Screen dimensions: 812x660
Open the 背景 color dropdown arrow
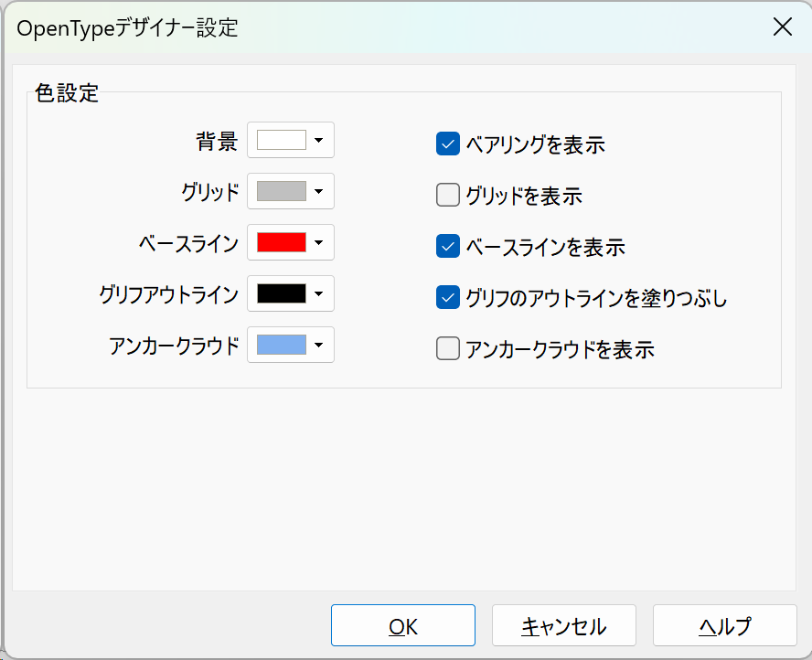click(319, 140)
